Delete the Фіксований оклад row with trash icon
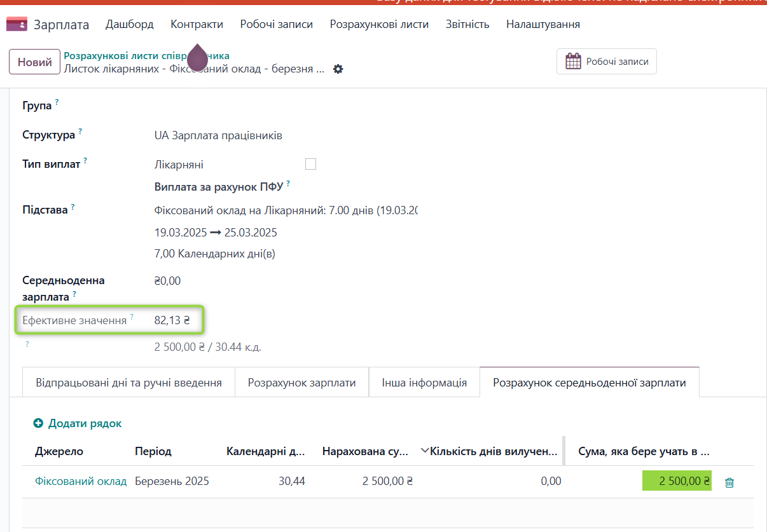767x532 pixels. [x=729, y=482]
